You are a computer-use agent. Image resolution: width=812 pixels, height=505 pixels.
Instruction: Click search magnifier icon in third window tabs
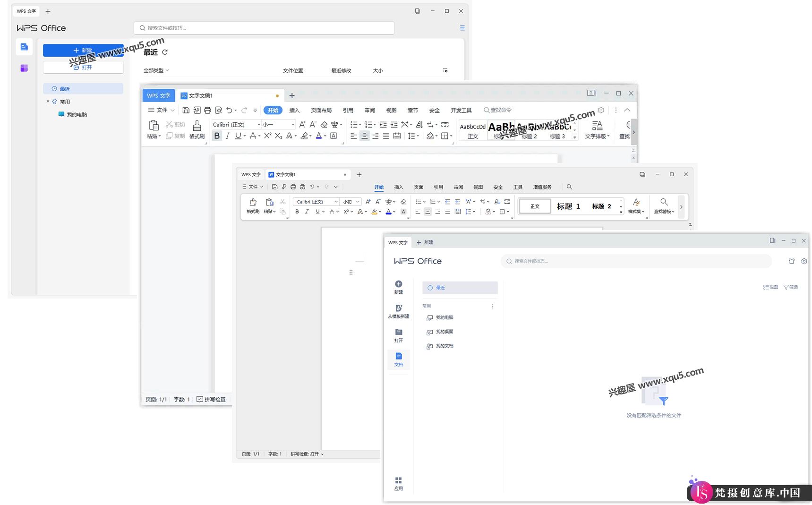569,187
